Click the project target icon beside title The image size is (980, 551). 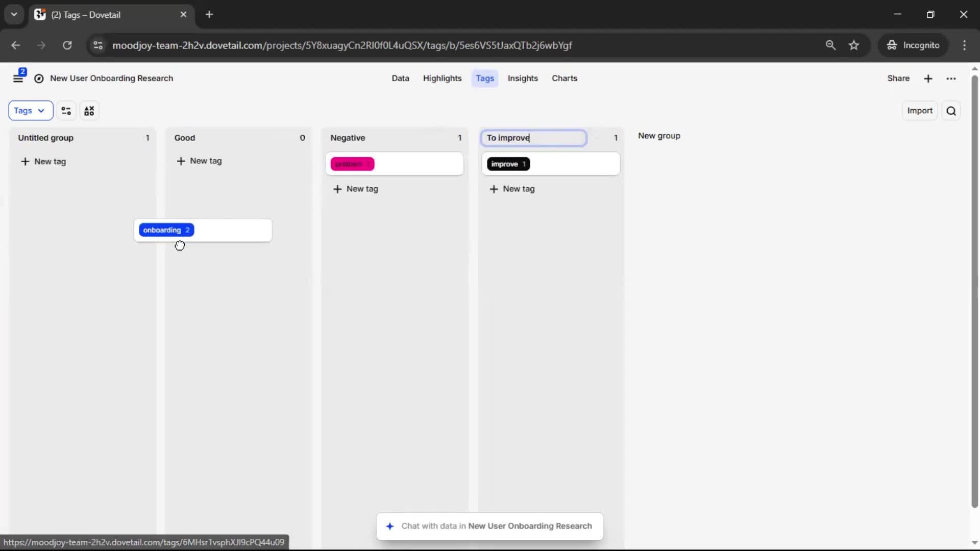pos(39,79)
